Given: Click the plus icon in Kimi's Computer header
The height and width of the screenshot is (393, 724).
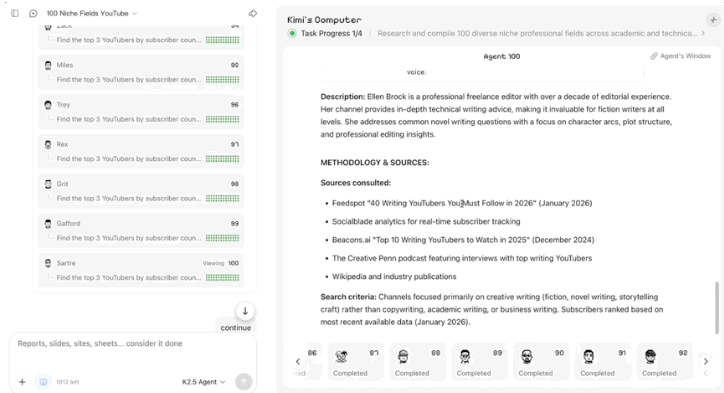Looking at the screenshot, I should [x=713, y=20].
